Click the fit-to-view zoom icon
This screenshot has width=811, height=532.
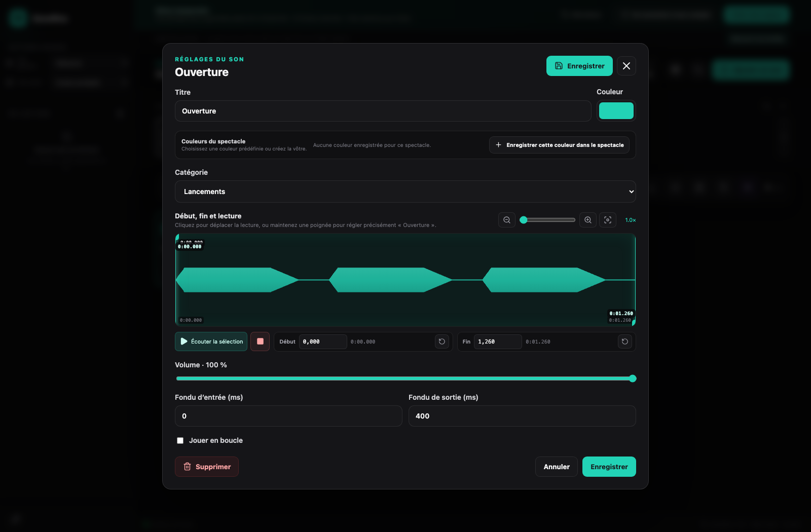[x=608, y=220]
